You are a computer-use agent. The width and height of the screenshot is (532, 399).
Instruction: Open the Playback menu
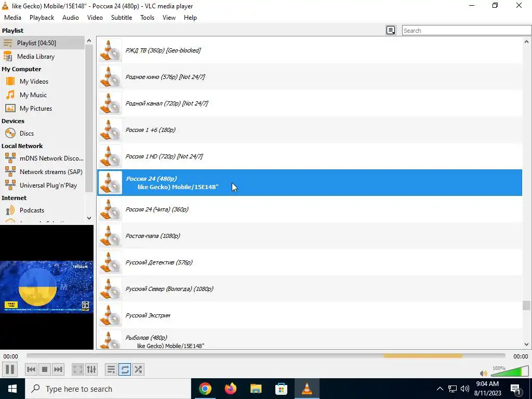click(x=42, y=18)
